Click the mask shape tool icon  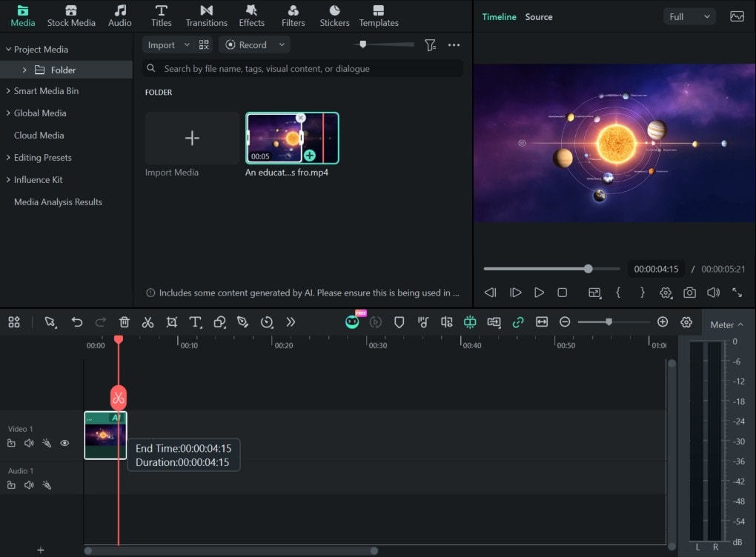tap(219, 322)
